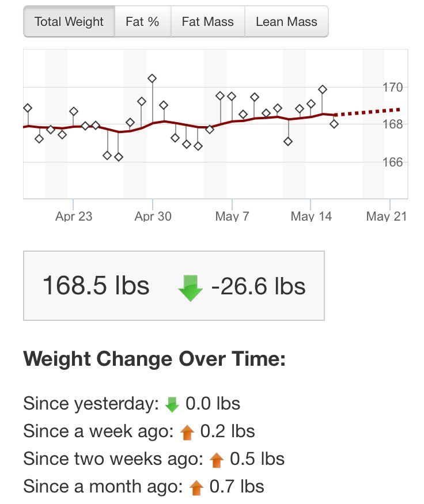Click the May 14 axis label

311,217
